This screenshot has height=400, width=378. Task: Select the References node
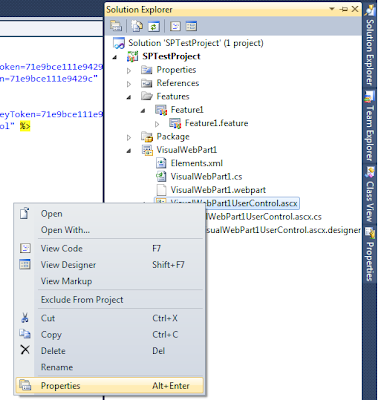tap(178, 83)
